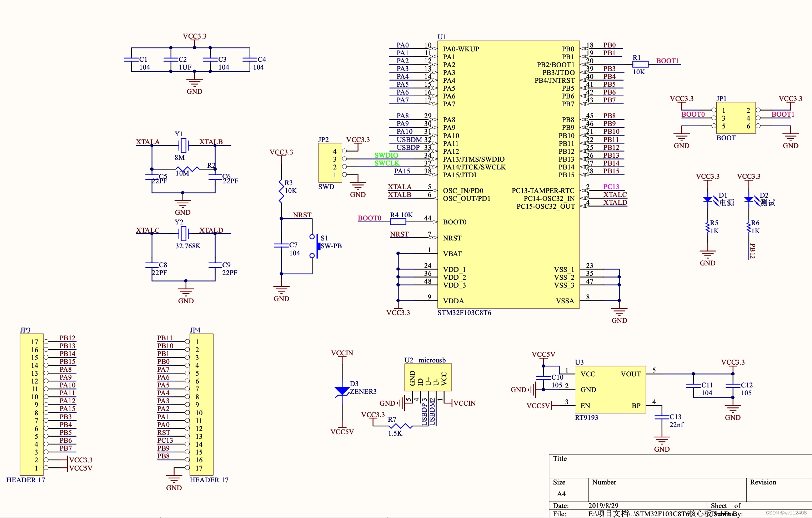
Task: Click the JP2 SWD connector block
Action: (330, 163)
